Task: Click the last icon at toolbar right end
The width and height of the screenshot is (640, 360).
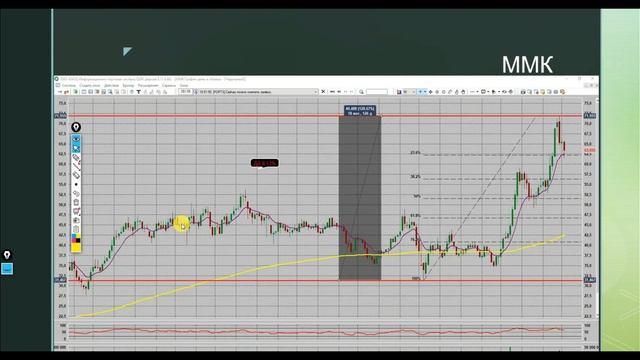Action: 562,92
